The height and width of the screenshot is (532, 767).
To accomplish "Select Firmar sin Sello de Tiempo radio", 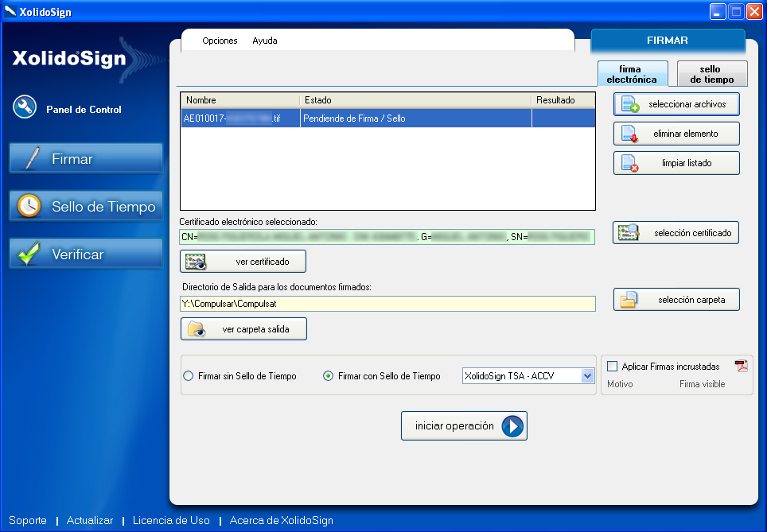I will click(x=189, y=376).
